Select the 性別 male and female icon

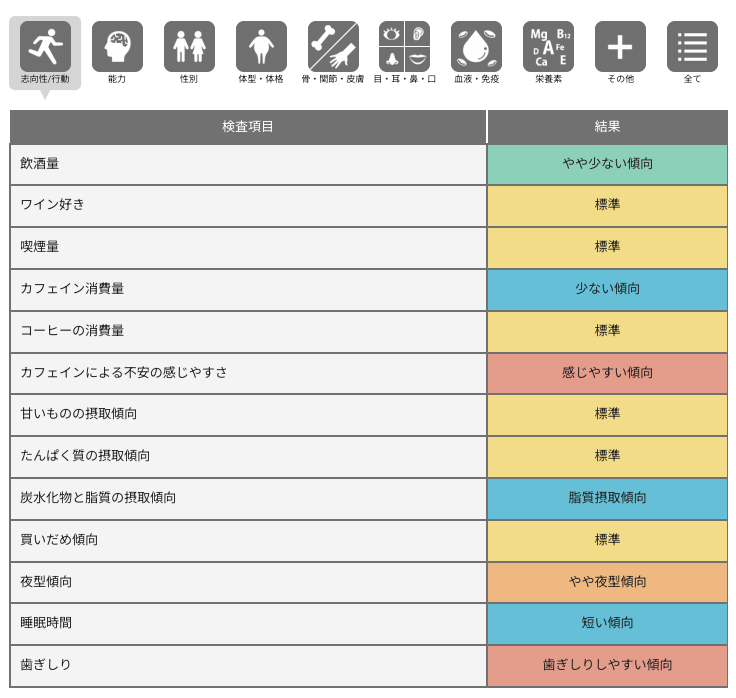click(x=189, y=47)
